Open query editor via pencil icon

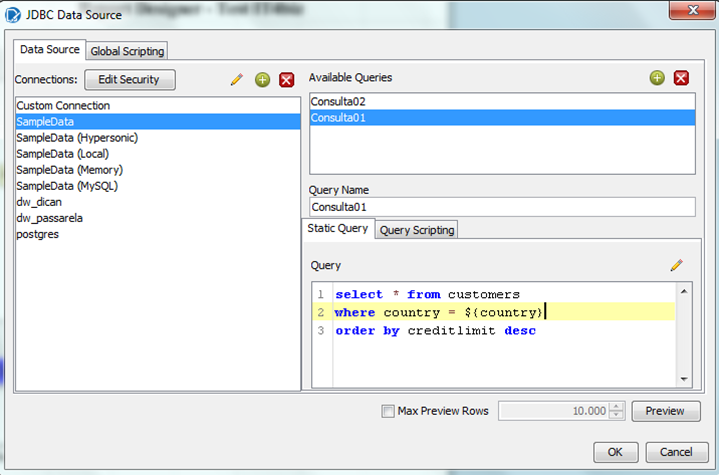[677, 265]
